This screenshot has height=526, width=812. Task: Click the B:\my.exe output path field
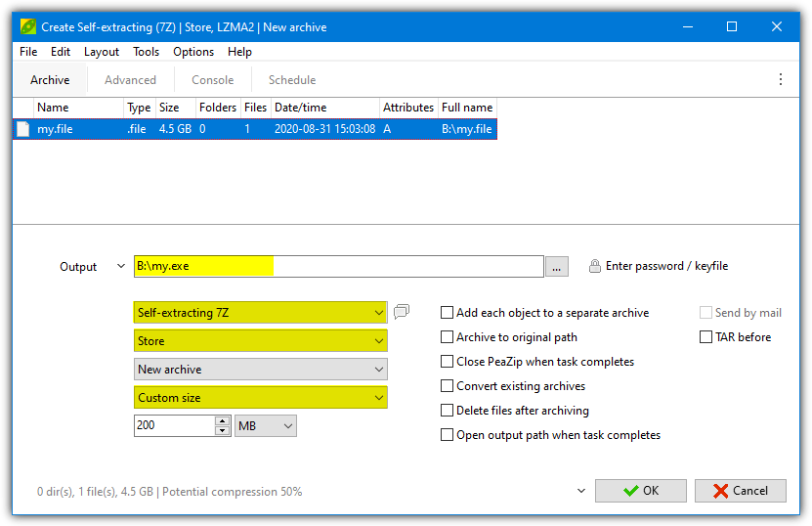tap(339, 266)
